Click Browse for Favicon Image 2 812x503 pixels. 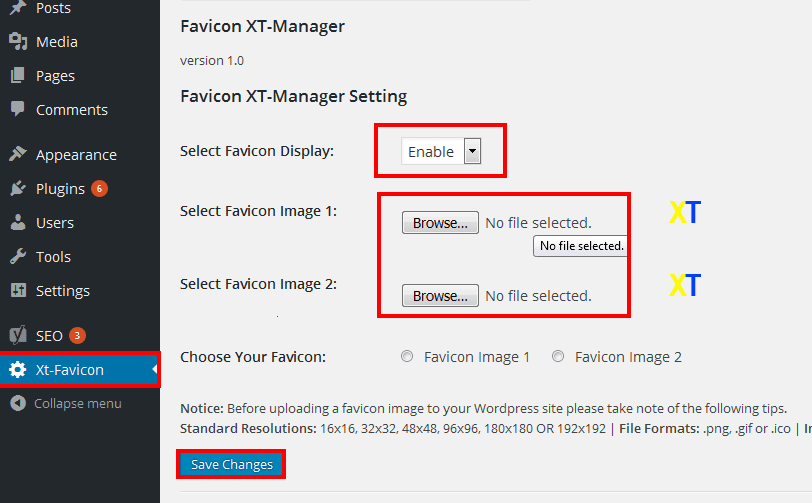[x=440, y=296]
